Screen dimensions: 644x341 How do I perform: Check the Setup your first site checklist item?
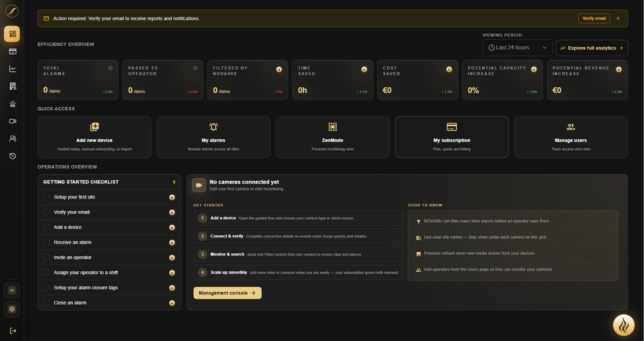[47, 197]
